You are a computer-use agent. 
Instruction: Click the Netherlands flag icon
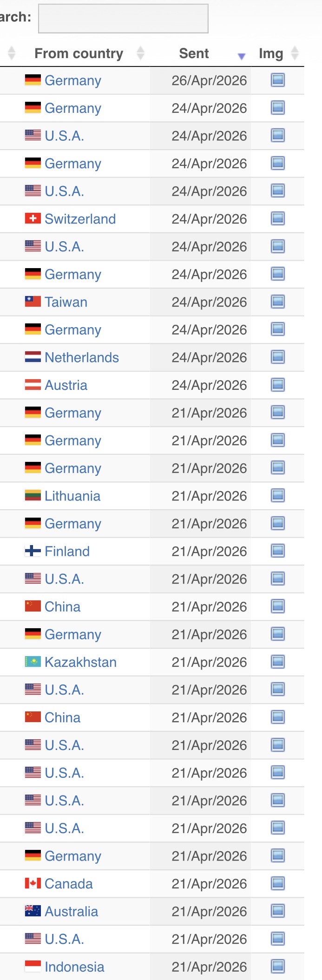pyautogui.click(x=33, y=357)
